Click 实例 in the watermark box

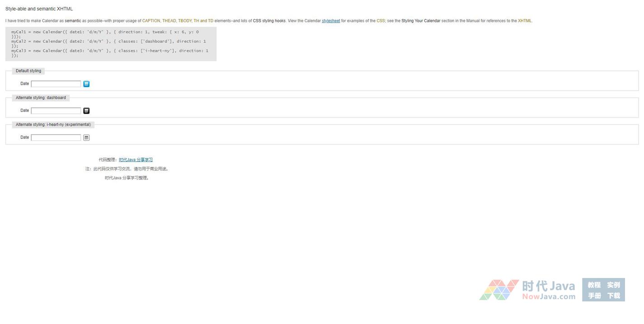613,285
